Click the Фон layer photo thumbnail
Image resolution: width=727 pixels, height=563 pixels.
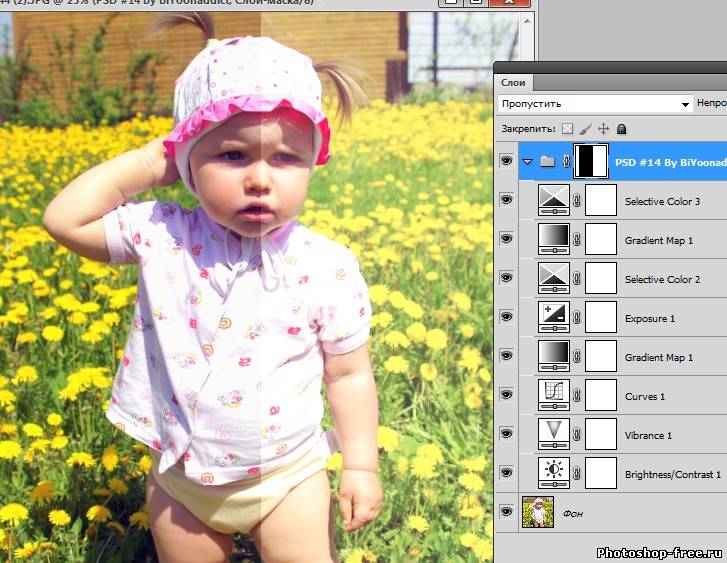(x=538, y=513)
